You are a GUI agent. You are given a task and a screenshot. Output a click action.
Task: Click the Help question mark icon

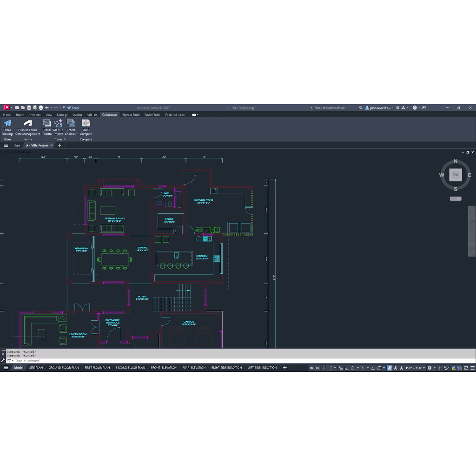415,108
